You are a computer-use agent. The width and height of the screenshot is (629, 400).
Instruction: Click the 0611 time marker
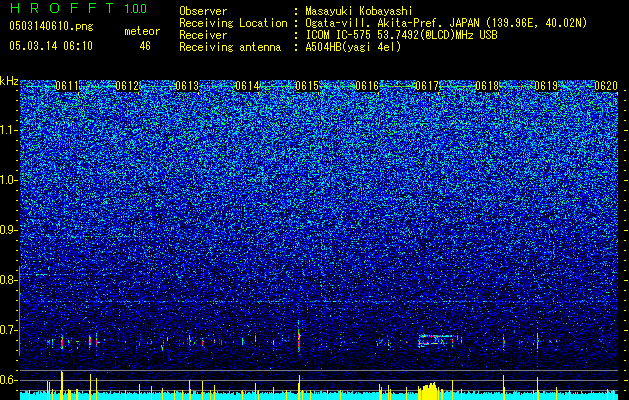[67, 86]
